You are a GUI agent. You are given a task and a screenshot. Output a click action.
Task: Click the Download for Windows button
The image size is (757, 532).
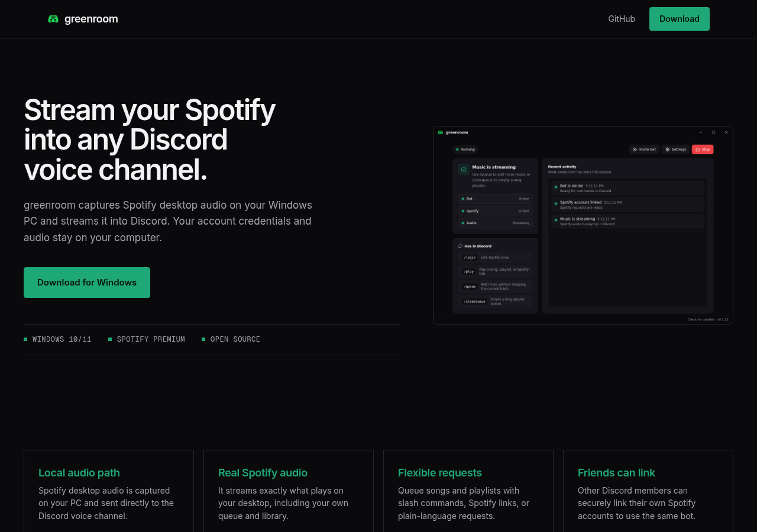click(87, 283)
